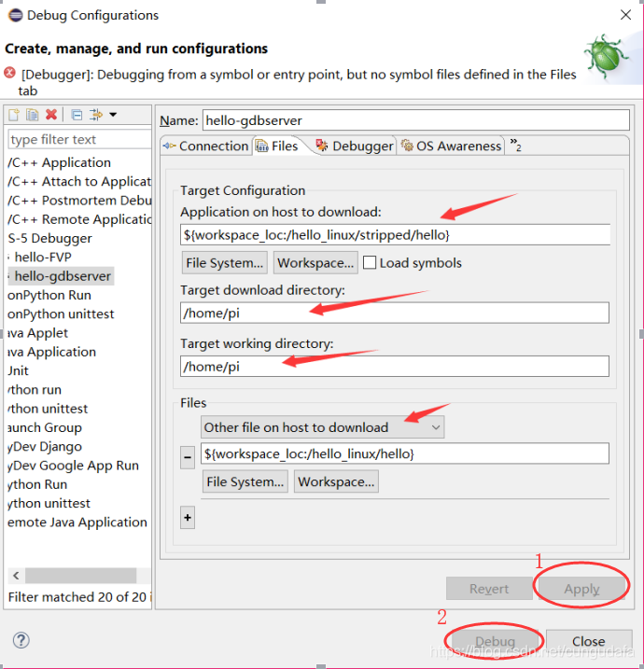Click File System button in Files section
Image resolution: width=644 pixels, height=669 pixels.
pos(245,481)
